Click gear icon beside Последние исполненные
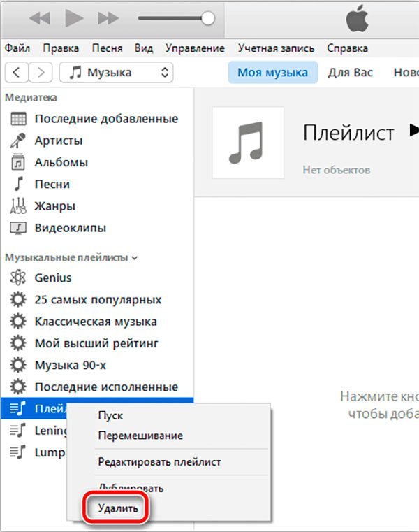The image size is (419, 532). point(18,387)
